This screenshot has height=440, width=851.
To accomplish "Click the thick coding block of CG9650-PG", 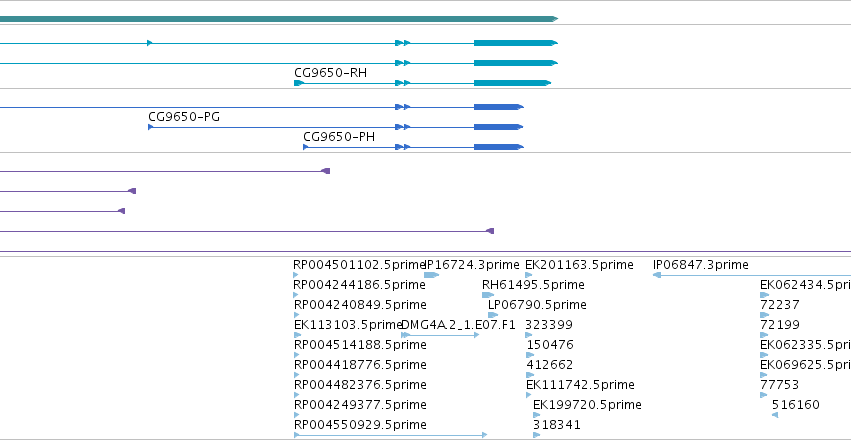I will 498,127.
